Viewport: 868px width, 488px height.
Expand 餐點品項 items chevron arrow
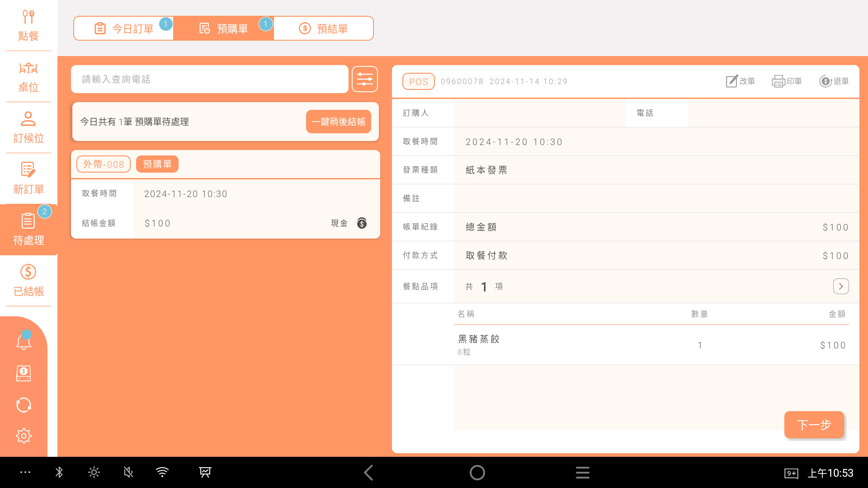pos(840,286)
